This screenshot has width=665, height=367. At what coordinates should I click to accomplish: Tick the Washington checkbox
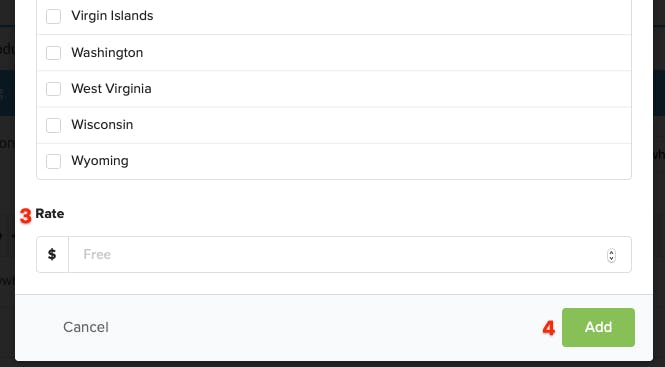(x=53, y=53)
